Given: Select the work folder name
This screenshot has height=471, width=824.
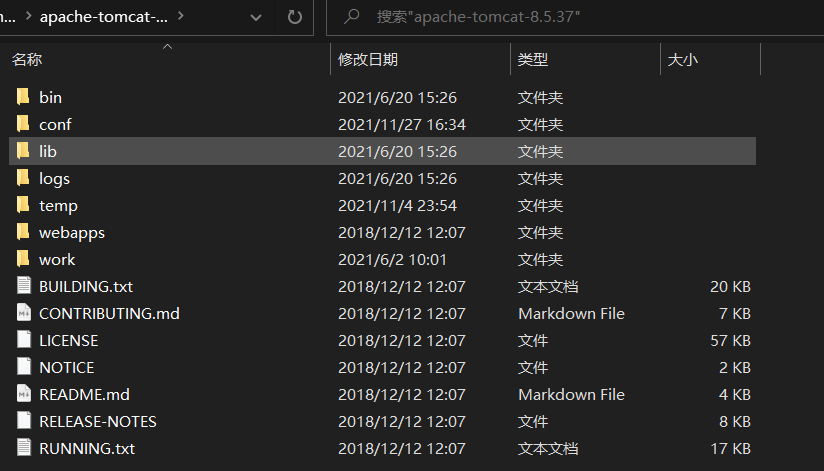Looking at the screenshot, I should pyautogui.click(x=57, y=259).
